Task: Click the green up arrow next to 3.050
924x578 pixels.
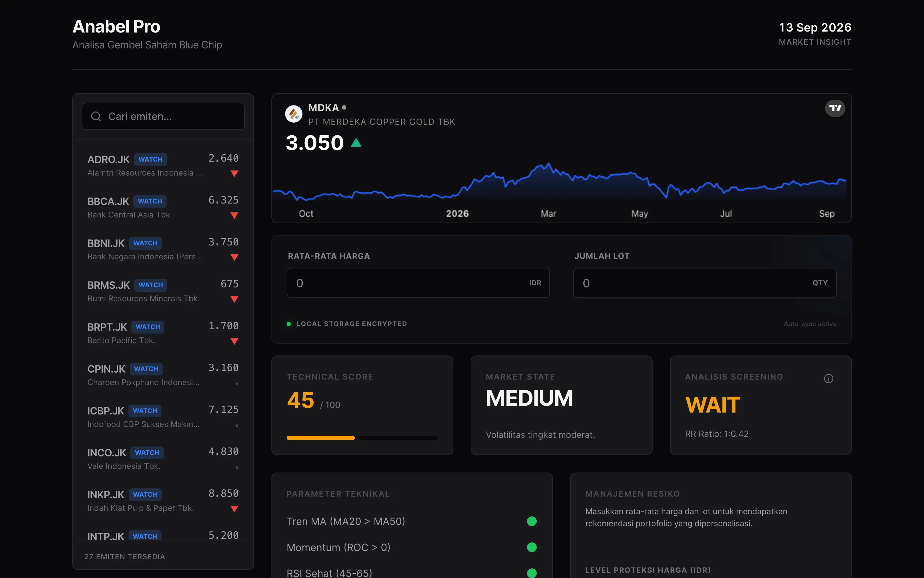Action: pyautogui.click(x=356, y=143)
